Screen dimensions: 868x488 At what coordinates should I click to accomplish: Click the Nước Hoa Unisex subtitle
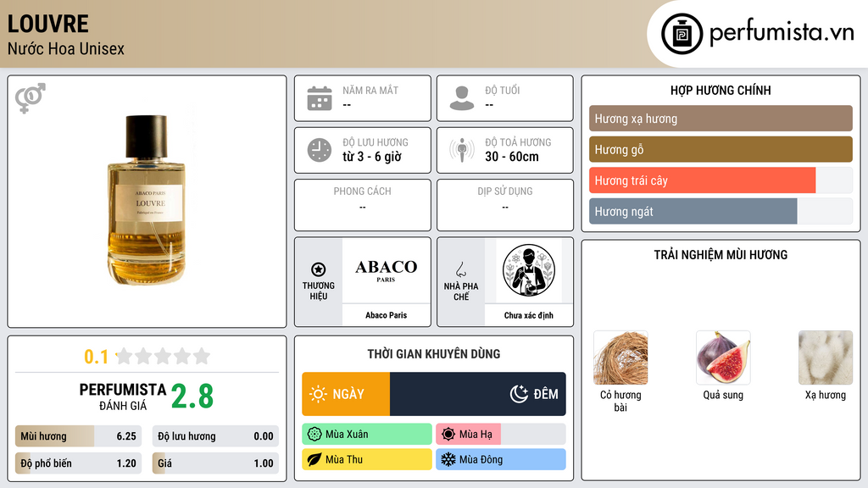click(66, 48)
